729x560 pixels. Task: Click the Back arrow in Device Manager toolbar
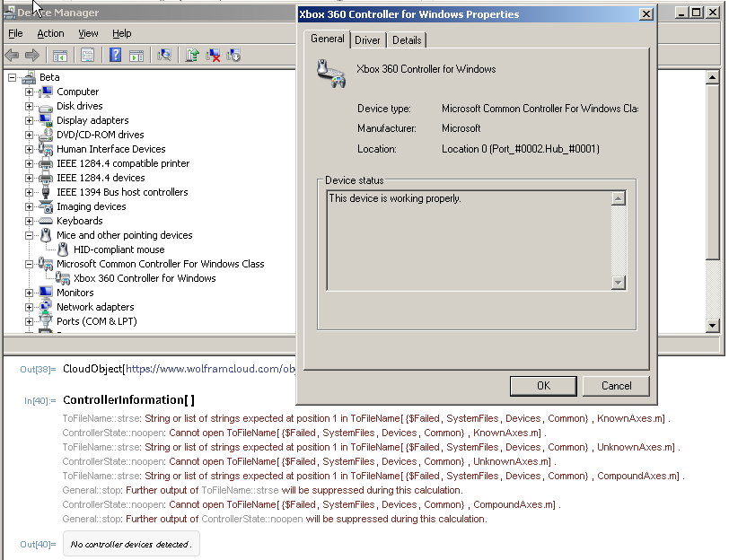tap(12, 56)
